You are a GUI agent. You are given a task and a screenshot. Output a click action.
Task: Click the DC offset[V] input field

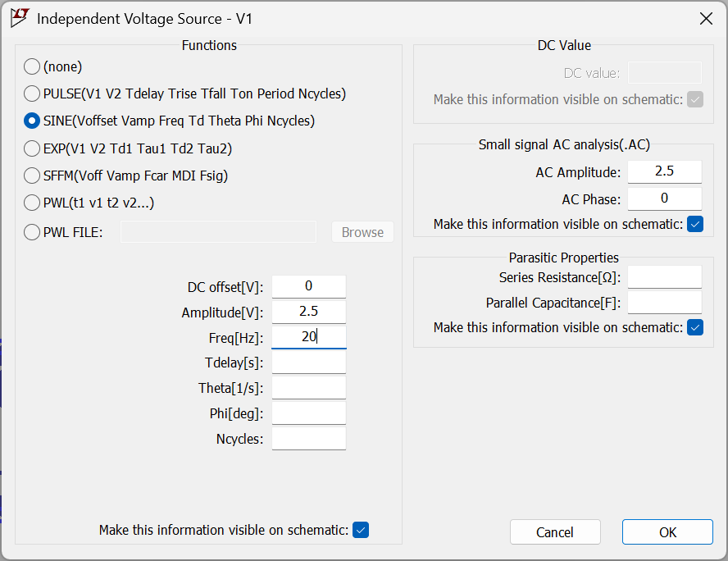click(x=309, y=286)
